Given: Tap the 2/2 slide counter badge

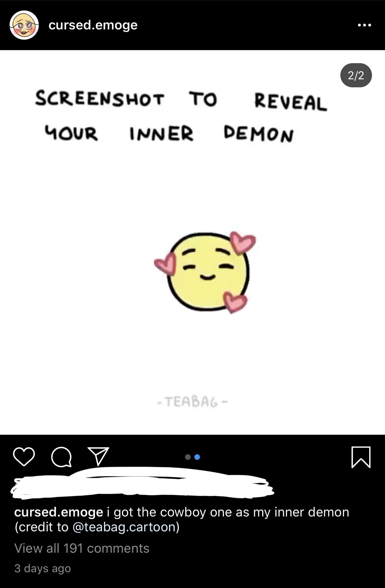Looking at the screenshot, I should coord(356,75).
